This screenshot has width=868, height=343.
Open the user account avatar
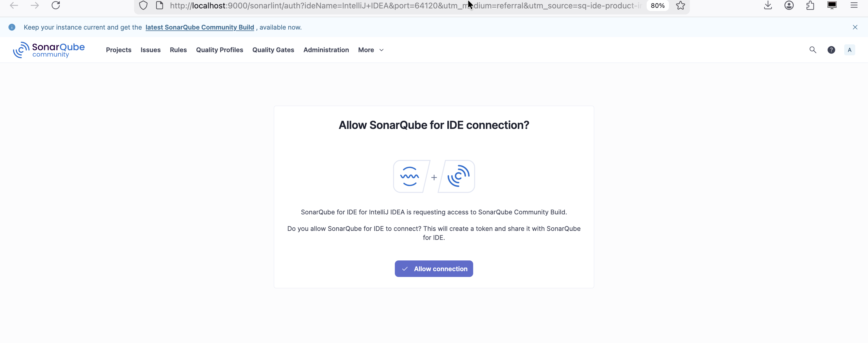click(849, 50)
